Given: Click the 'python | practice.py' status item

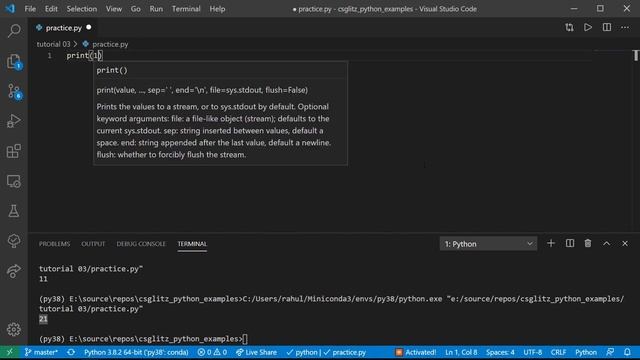Looking at the screenshot, I should 326,352.
